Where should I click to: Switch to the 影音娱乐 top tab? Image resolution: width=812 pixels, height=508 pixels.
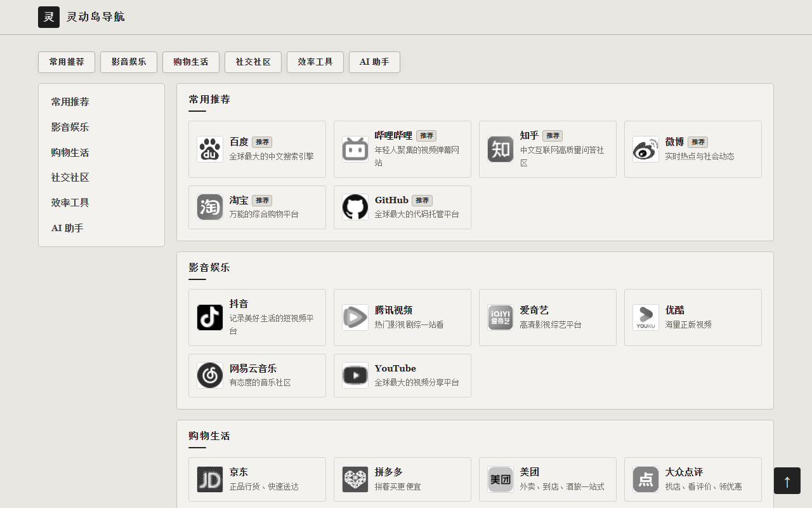click(129, 62)
